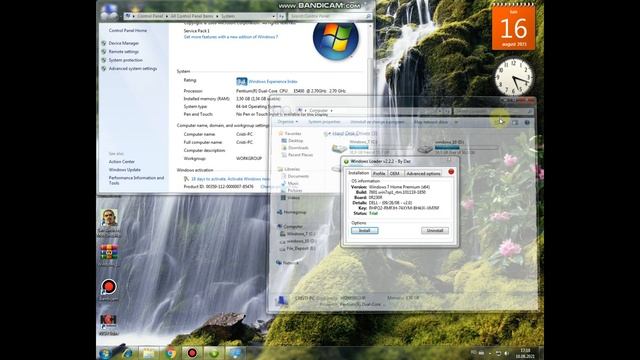Open Device Manager in System sidebar
Screen dimensions: 640x360
click(x=124, y=43)
